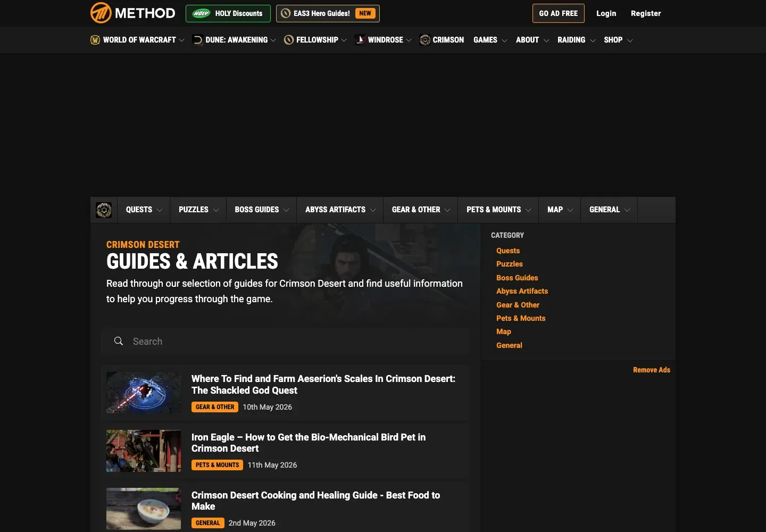This screenshot has width=766, height=532.
Task: Expand the Map submenu chevron
Action: pyautogui.click(x=570, y=210)
